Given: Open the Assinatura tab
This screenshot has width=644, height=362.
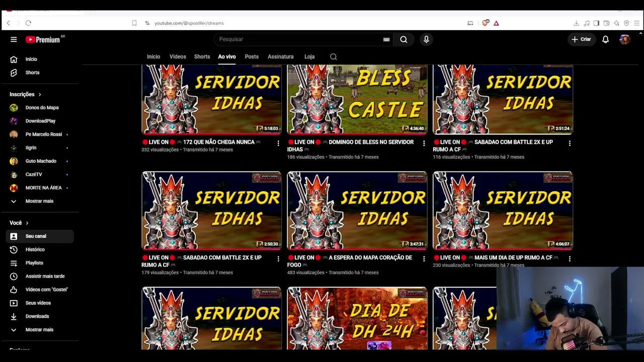Looking at the screenshot, I should click(280, 57).
